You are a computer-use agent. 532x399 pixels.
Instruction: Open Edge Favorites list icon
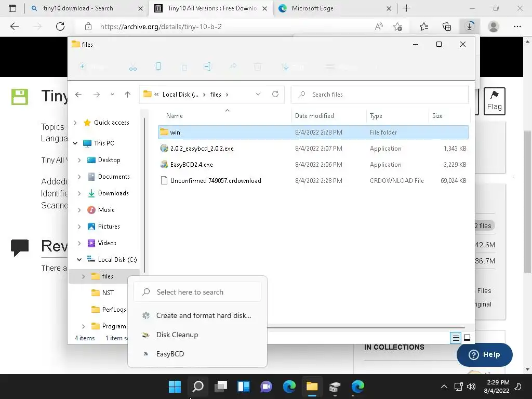tap(424, 26)
